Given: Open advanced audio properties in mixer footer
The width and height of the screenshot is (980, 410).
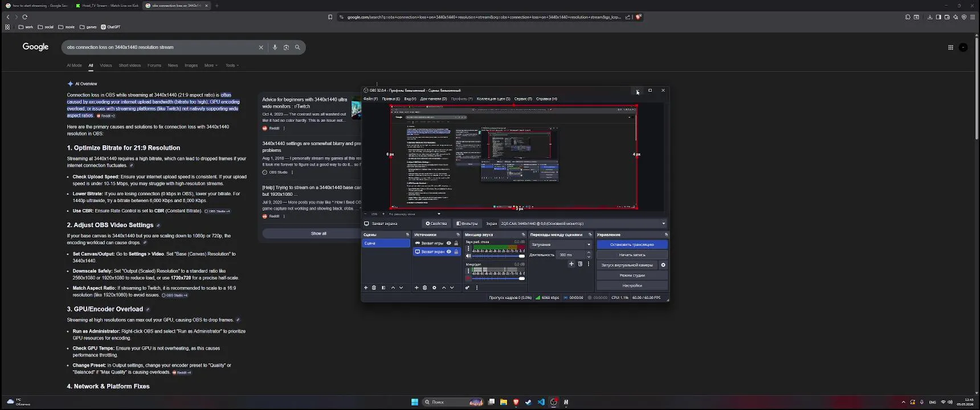Looking at the screenshot, I should 467,288.
